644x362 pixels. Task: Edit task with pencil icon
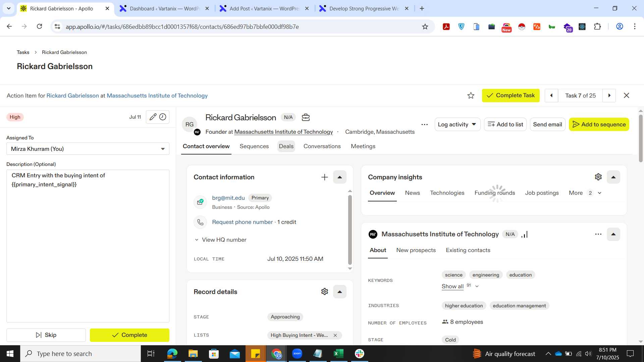153,117
